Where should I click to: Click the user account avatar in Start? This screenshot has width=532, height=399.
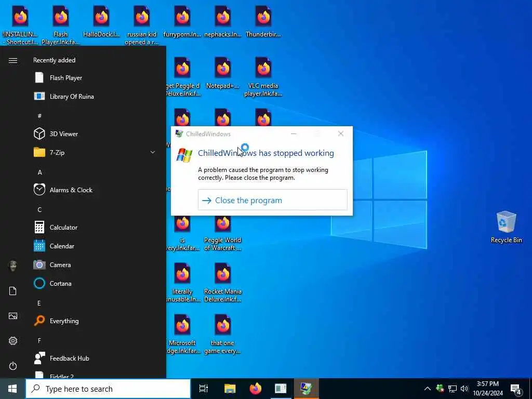click(x=13, y=265)
